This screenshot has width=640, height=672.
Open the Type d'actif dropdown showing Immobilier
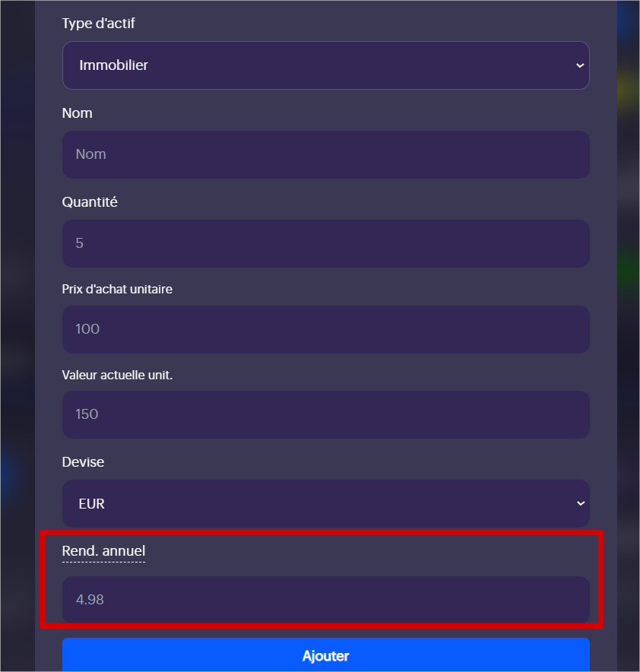pos(325,65)
